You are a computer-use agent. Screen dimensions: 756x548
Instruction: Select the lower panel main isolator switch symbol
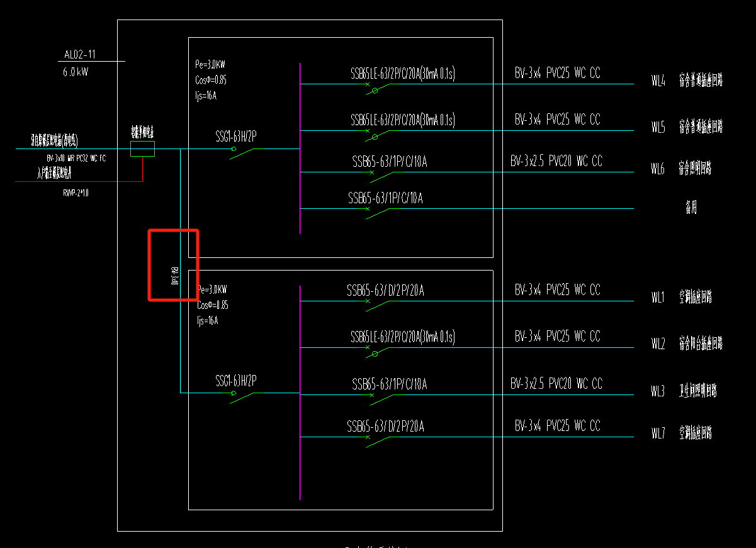point(243,398)
